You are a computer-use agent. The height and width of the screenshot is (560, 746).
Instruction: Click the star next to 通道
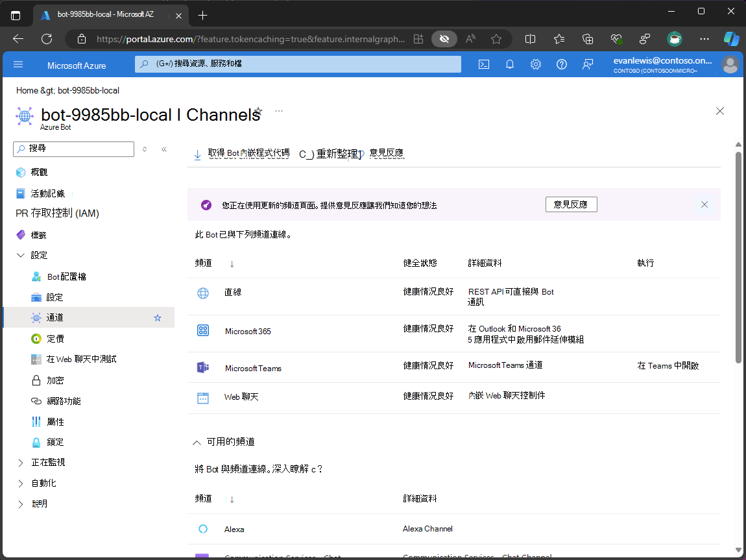[158, 318]
